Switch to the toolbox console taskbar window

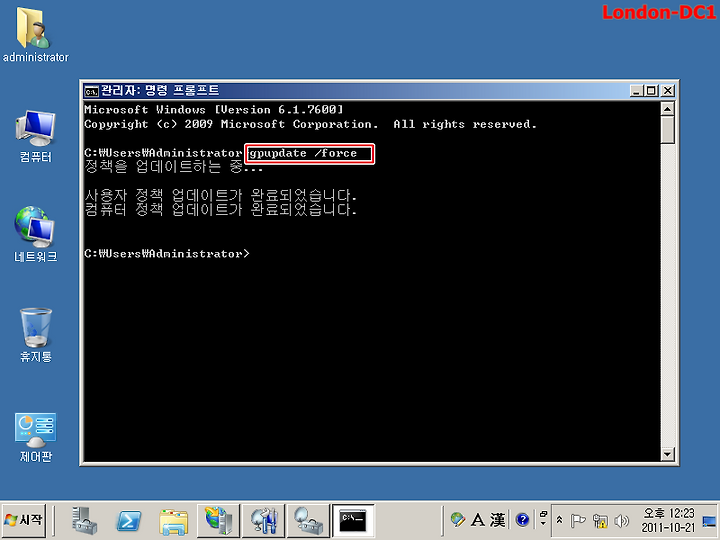pyautogui.click(x=308, y=521)
